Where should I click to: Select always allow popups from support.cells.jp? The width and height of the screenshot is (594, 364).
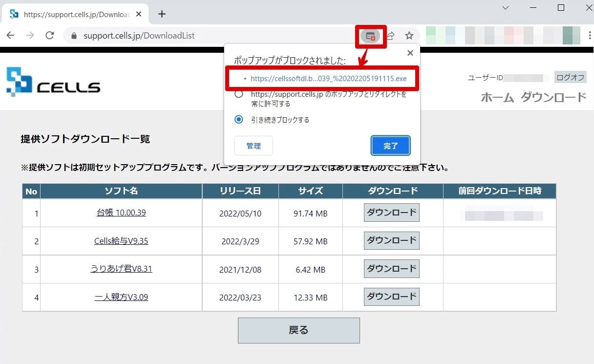(x=239, y=94)
